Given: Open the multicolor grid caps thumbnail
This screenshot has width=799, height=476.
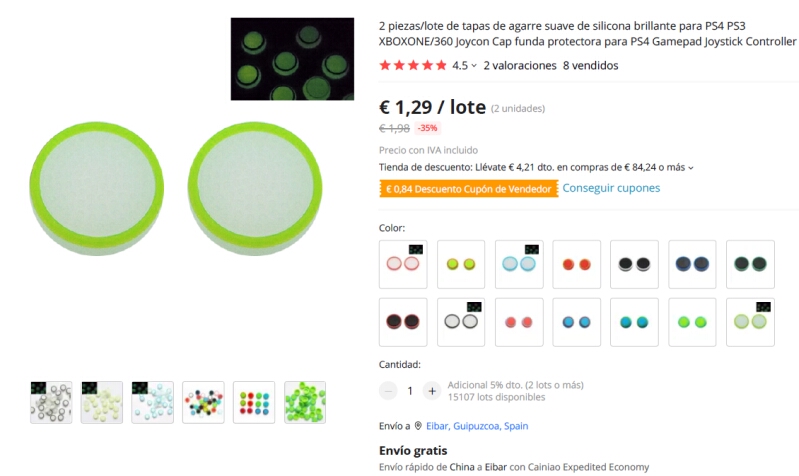Looking at the screenshot, I should (x=254, y=402).
